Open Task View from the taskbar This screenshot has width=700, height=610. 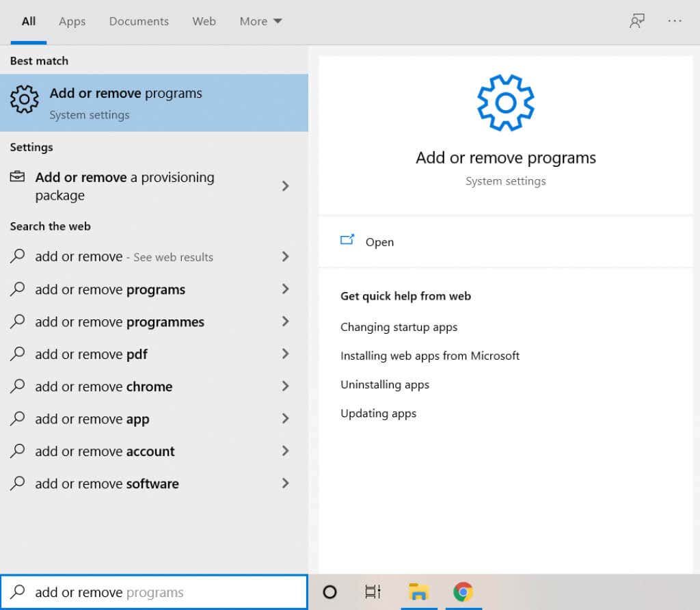click(x=373, y=592)
